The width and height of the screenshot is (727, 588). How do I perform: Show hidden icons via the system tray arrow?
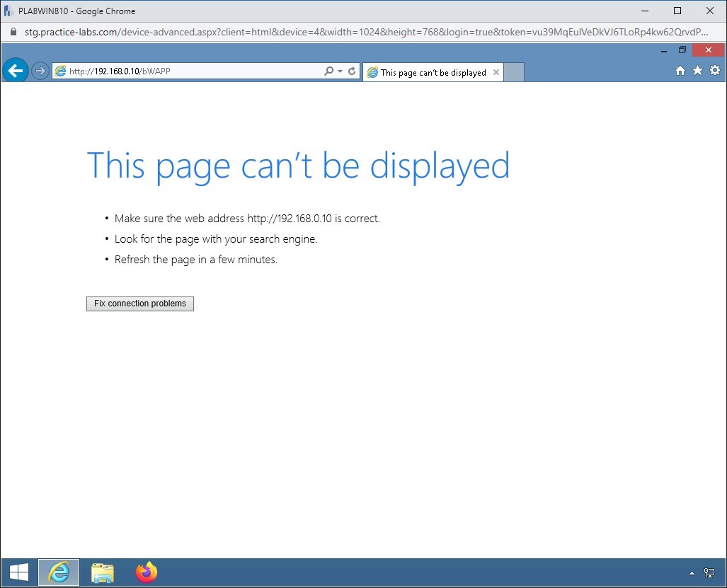point(692,572)
